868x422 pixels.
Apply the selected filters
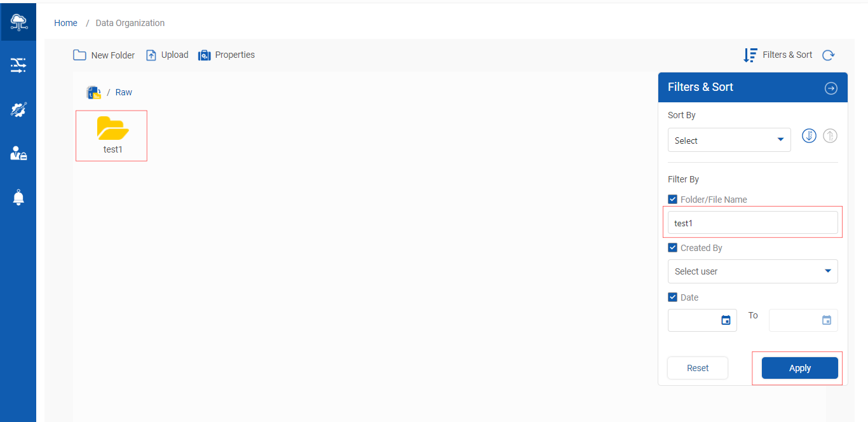click(x=799, y=368)
